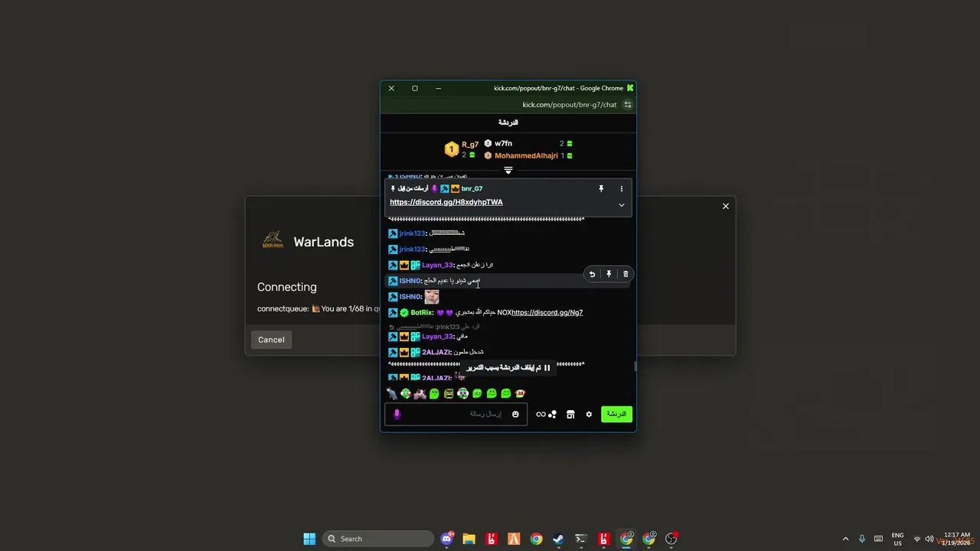The height and width of the screenshot is (551, 980).
Task: Open the taskbar clock and date
Action: tap(957, 539)
